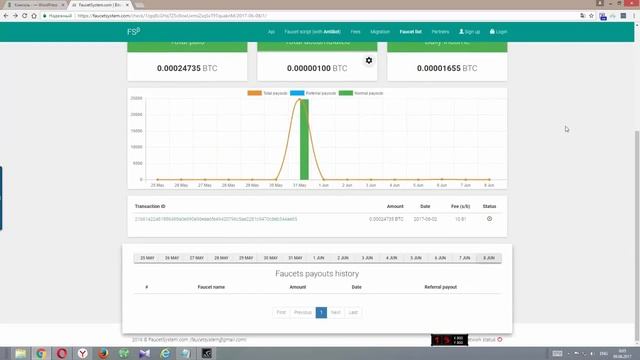The width and height of the screenshot is (640, 360).
Task: Bookmark this page with the star icon
Action: [x=591, y=16]
